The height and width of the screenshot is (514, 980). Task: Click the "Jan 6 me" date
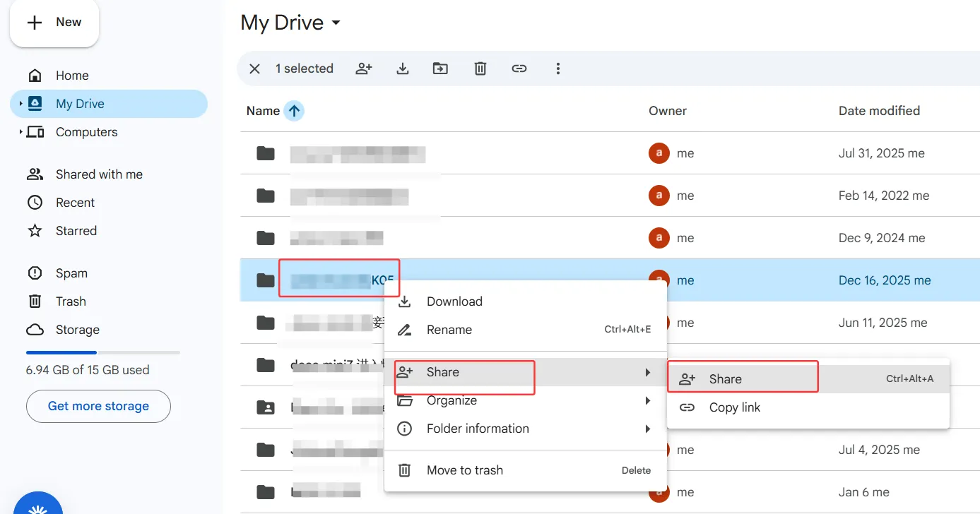(x=864, y=492)
